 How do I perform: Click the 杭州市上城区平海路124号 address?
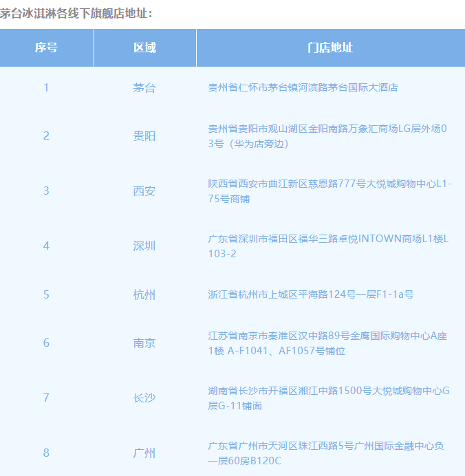[x=311, y=294]
